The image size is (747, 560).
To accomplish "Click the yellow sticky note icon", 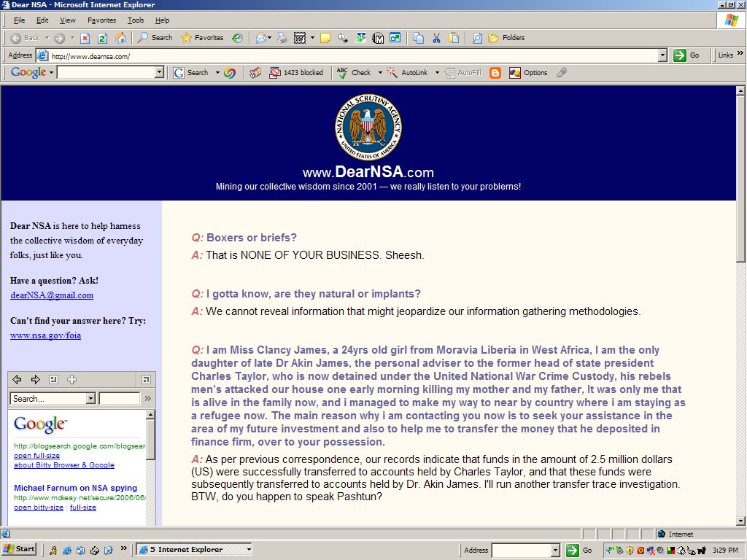I will coord(325,38).
